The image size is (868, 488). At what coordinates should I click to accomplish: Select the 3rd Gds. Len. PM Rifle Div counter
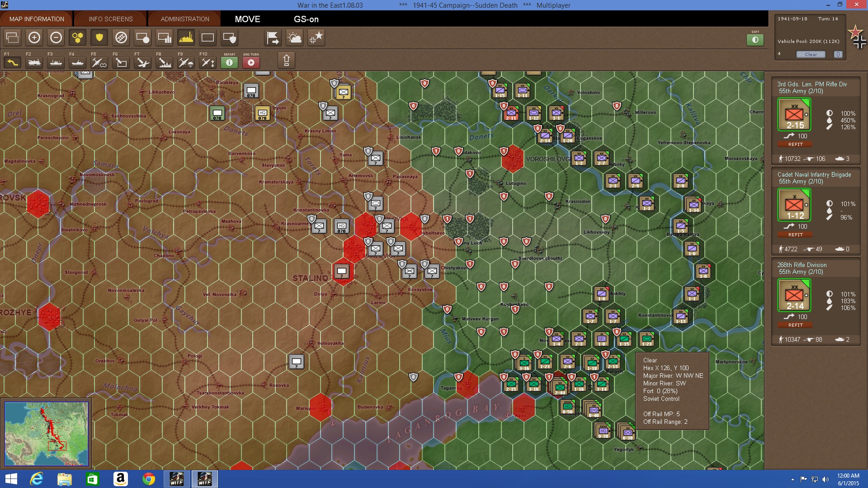pyautogui.click(x=794, y=115)
